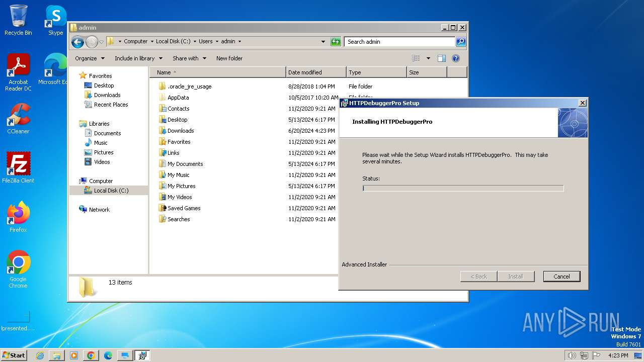Open Google Chrome desktop shortcut
The width and height of the screenshot is (644, 362).
(18, 269)
